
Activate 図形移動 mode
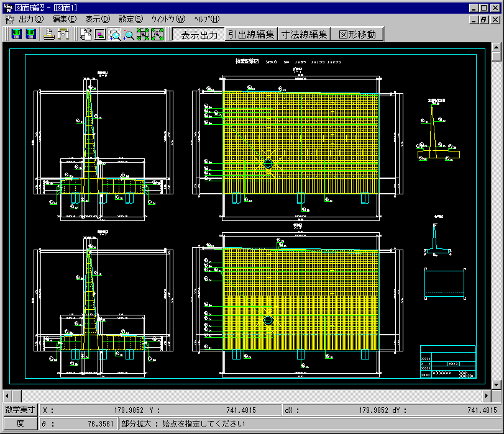coord(357,34)
